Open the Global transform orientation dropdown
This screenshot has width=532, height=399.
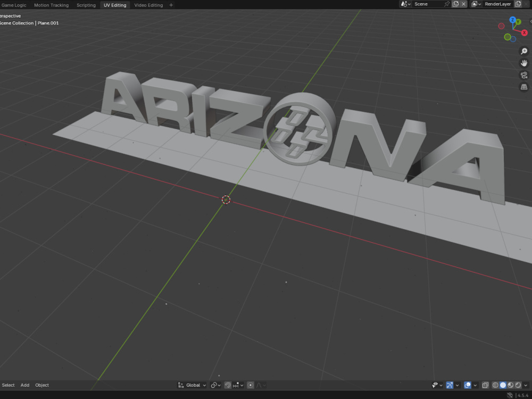tap(192, 385)
